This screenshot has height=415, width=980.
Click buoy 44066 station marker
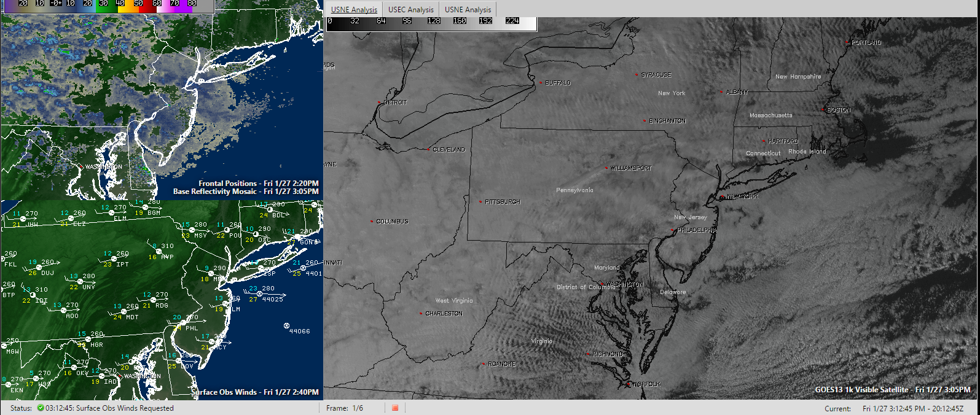287,325
